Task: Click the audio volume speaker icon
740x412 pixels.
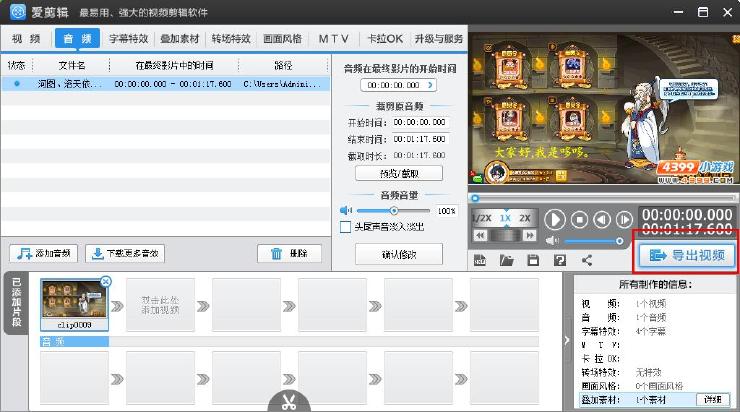Action: tap(346, 210)
